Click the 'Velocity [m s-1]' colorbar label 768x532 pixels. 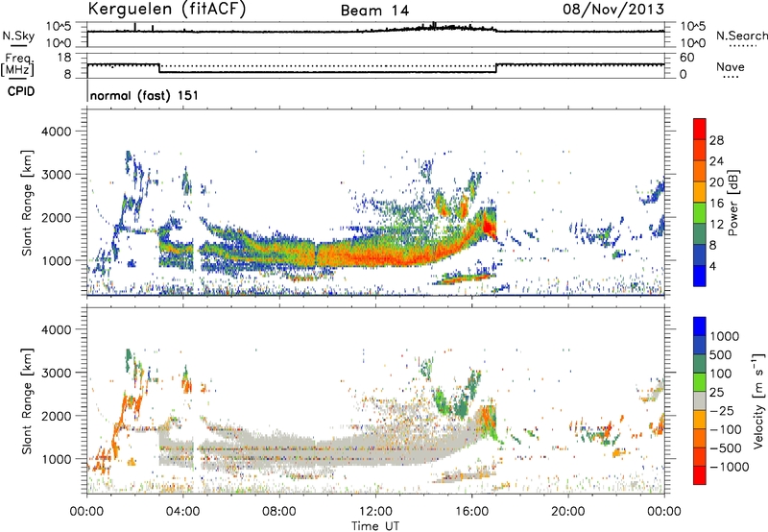pyautogui.click(x=758, y=400)
